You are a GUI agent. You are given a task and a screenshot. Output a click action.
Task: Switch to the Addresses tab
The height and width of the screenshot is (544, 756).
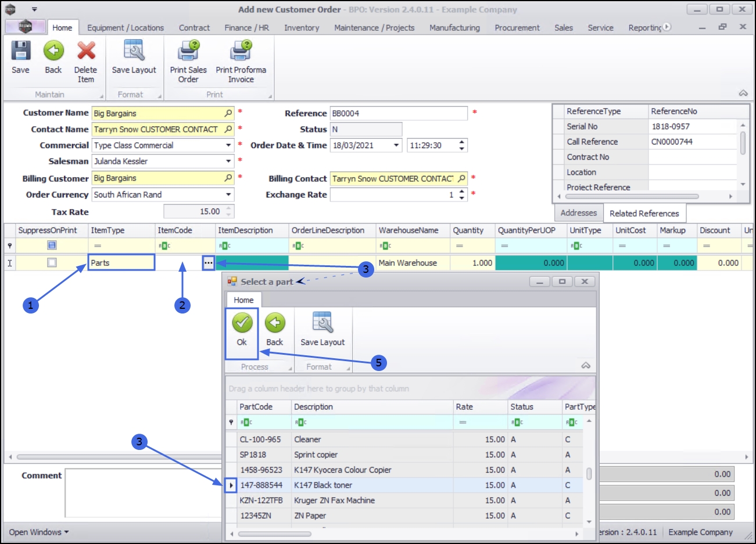pyautogui.click(x=579, y=213)
